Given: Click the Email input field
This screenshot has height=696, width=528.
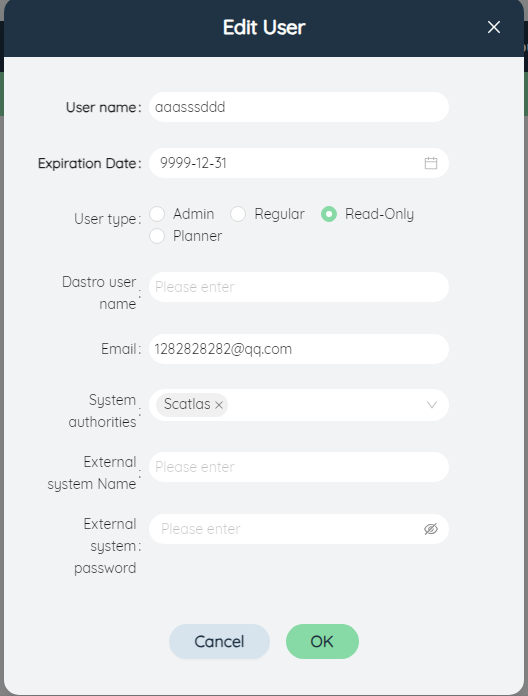Looking at the screenshot, I should click(299, 349).
